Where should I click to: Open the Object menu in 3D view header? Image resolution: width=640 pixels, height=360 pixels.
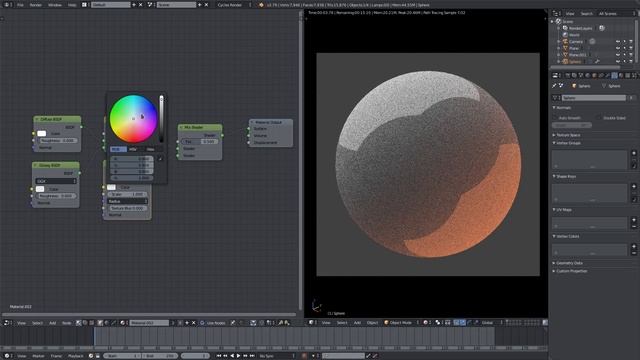tap(372, 322)
